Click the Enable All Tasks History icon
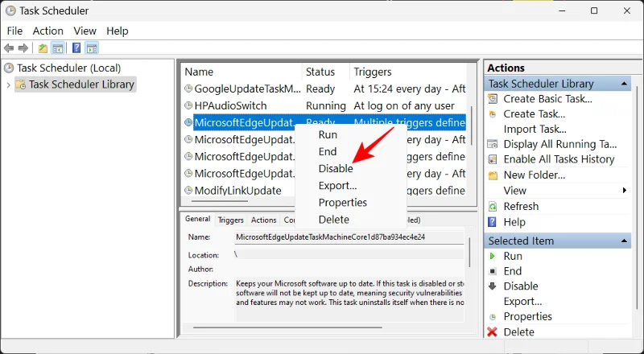This screenshot has height=354, width=644. pyautogui.click(x=493, y=159)
